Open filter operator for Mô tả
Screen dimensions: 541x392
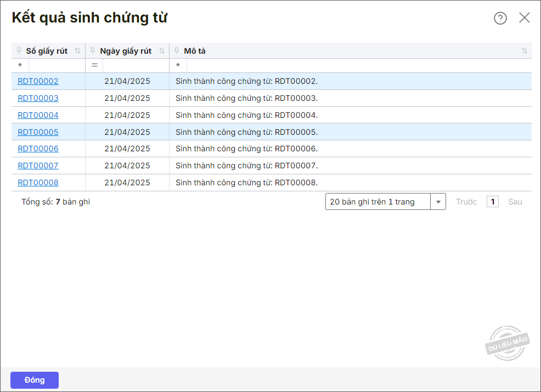tap(178, 65)
